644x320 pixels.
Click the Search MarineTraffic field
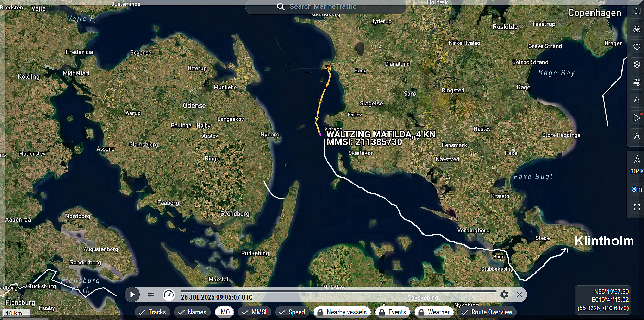pos(325,7)
